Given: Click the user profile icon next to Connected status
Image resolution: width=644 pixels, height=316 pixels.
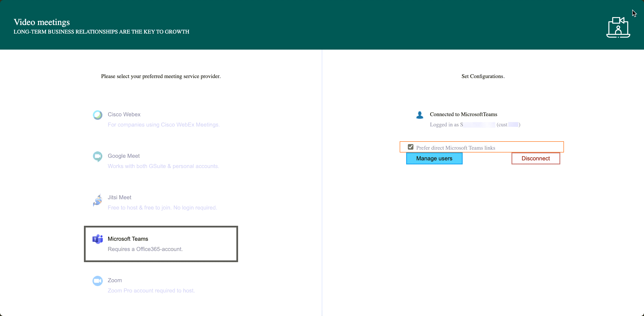Looking at the screenshot, I should tap(419, 115).
